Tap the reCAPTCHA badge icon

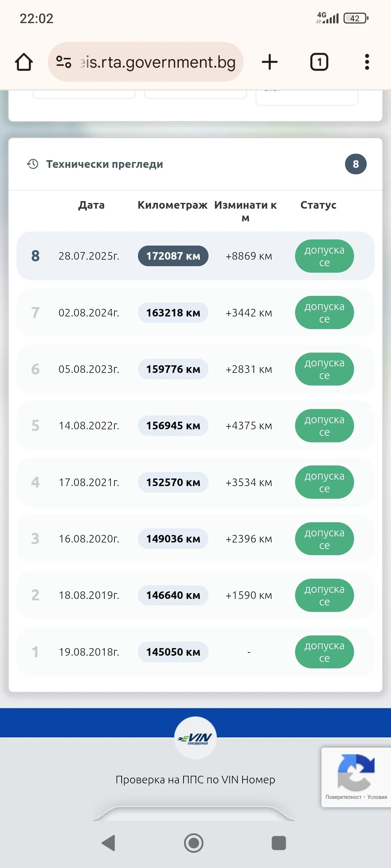pyautogui.click(x=356, y=772)
